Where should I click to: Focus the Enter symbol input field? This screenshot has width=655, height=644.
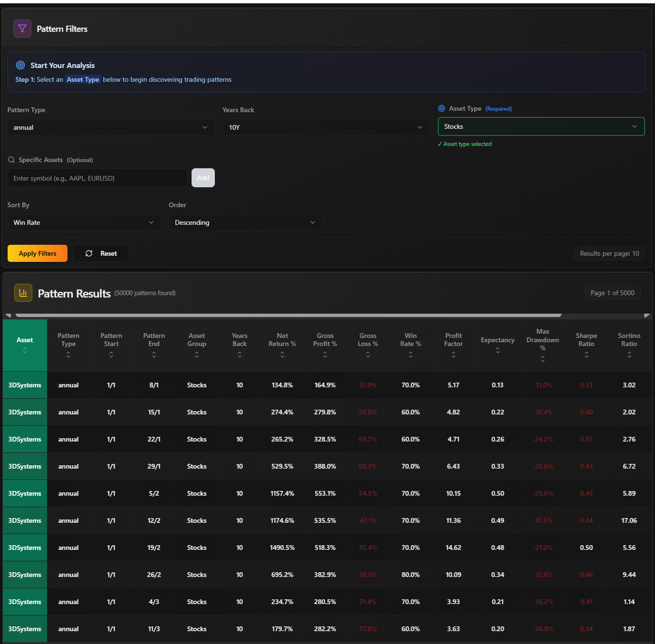97,178
